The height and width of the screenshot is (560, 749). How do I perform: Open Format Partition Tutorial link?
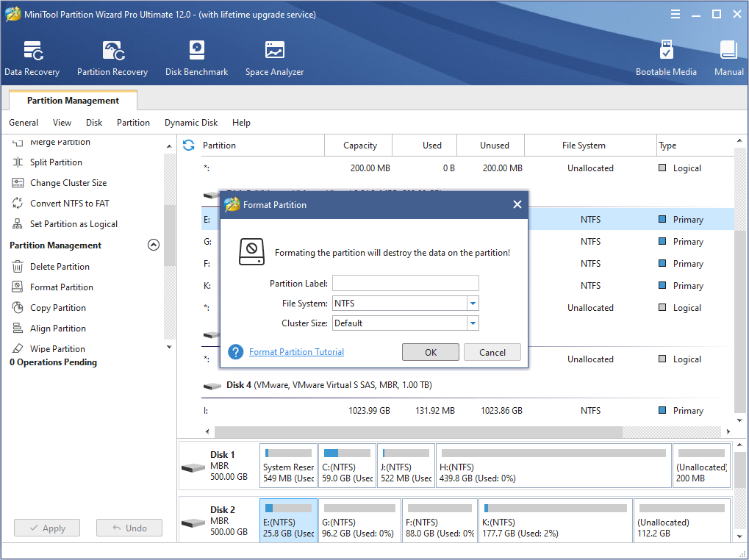[297, 352]
